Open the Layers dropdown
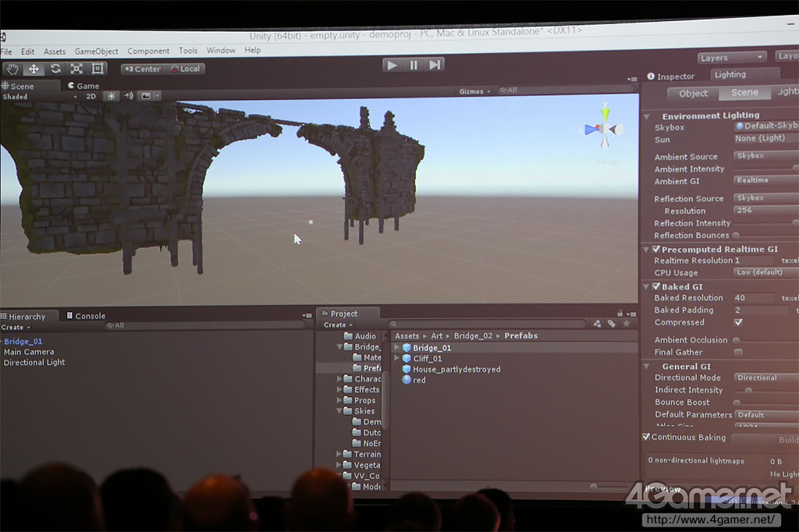This screenshot has height=532, width=799. tap(732, 58)
